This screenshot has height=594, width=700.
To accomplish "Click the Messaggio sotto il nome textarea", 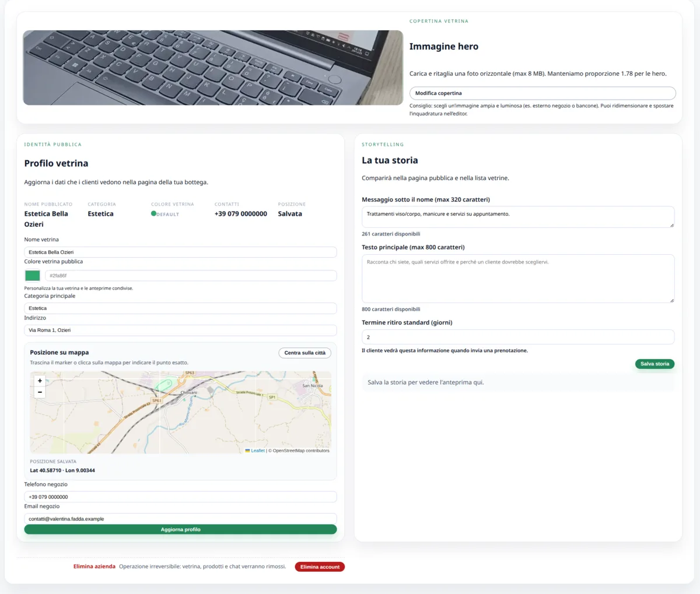I will 518,217.
